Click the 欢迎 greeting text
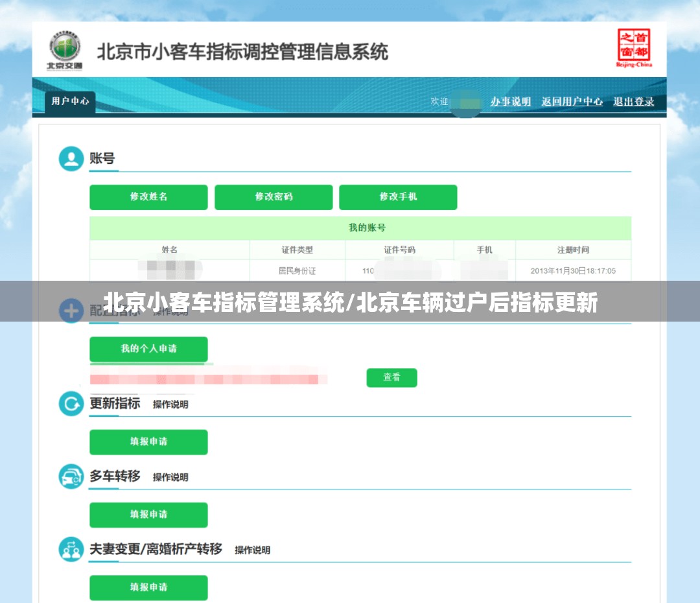Image resolution: width=700 pixels, height=603 pixels. tap(439, 101)
